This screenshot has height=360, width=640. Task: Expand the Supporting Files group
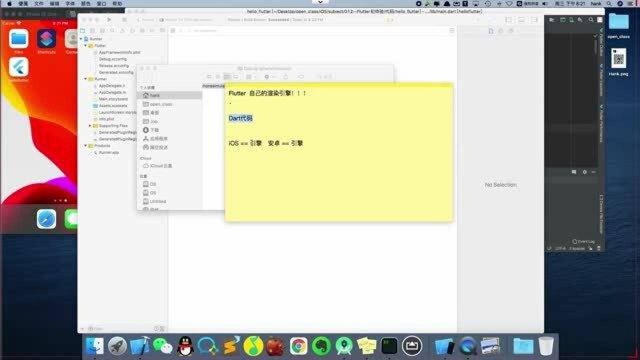[90, 126]
